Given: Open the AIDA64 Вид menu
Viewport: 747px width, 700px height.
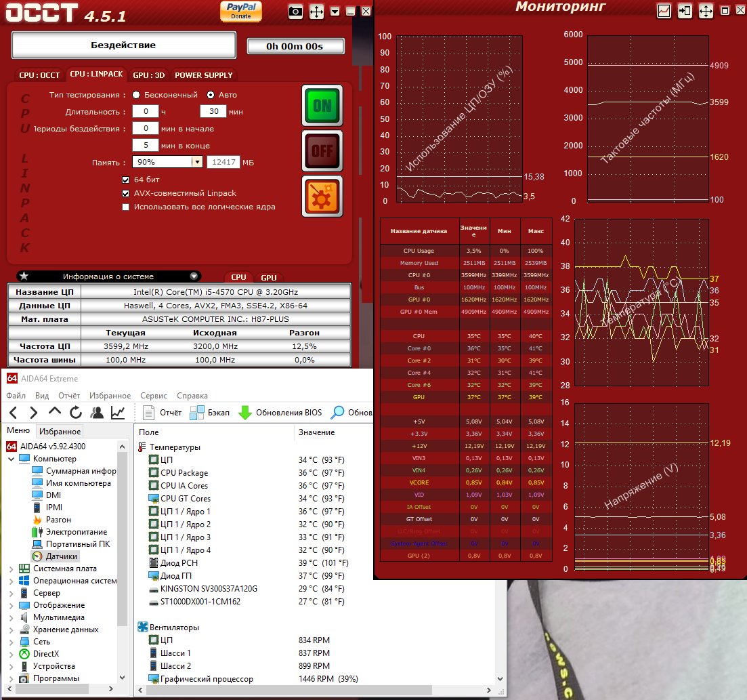Looking at the screenshot, I should (x=42, y=396).
